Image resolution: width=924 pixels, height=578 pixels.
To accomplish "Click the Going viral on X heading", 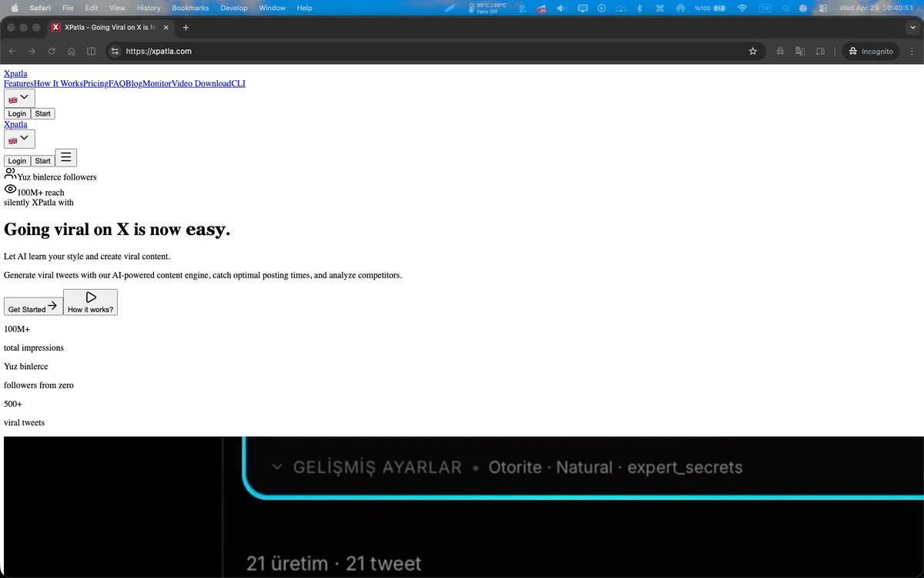I will tap(117, 229).
